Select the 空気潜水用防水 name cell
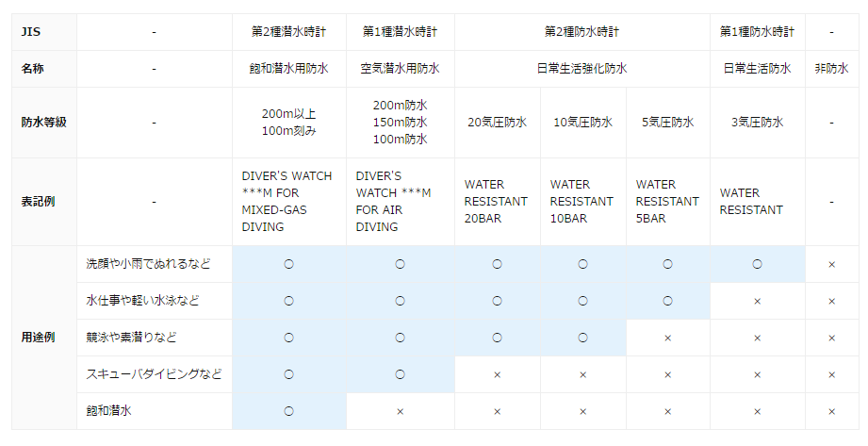 [401, 69]
